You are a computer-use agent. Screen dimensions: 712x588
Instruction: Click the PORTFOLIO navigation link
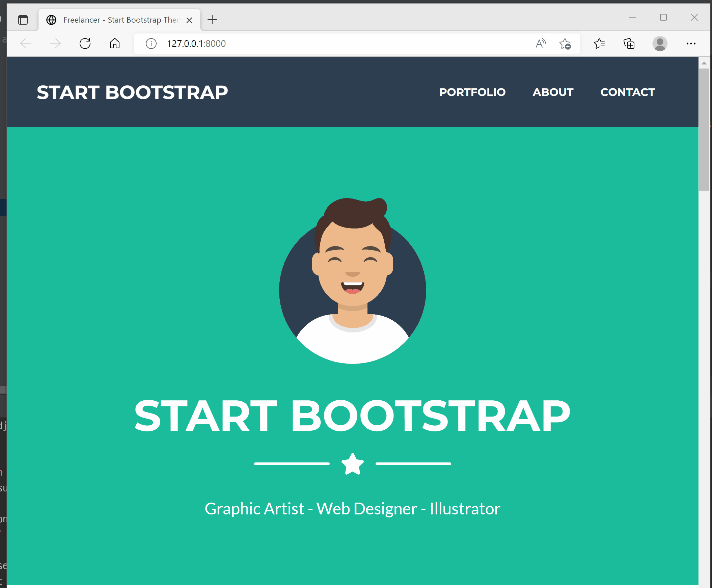pyautogui.click(x=472, y=92)
